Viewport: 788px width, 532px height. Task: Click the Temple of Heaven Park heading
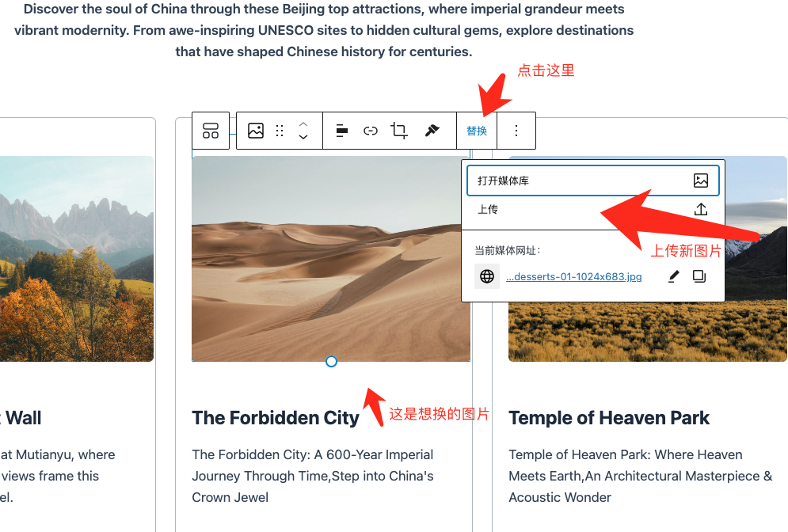tap(608, 417)
